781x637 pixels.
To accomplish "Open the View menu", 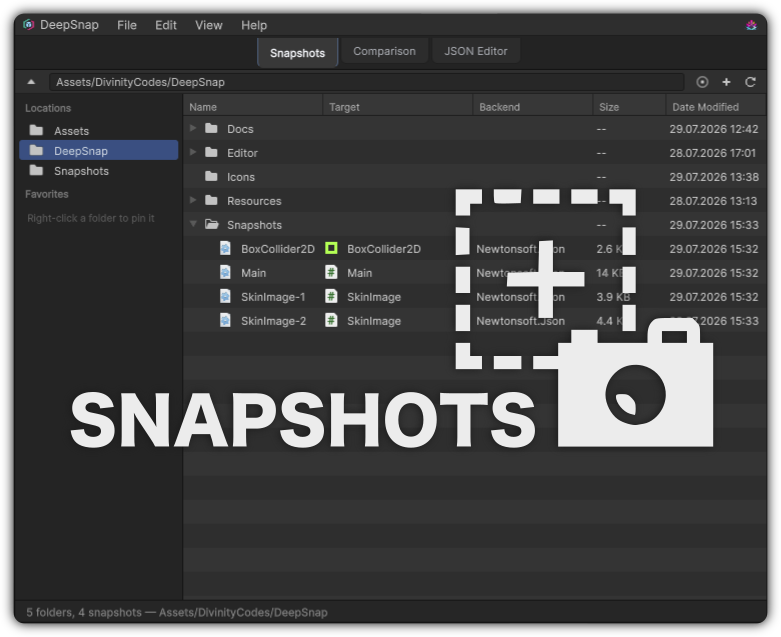I will click(x=209, y=25).
